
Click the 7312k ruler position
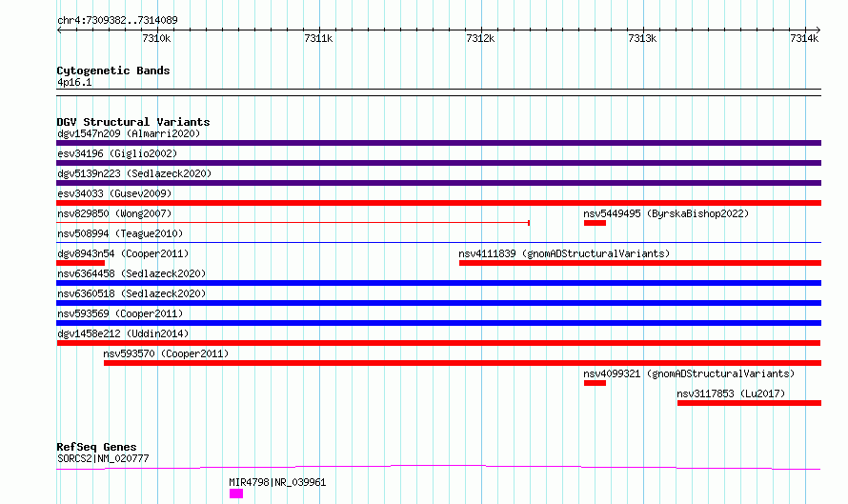pos(480,38)
